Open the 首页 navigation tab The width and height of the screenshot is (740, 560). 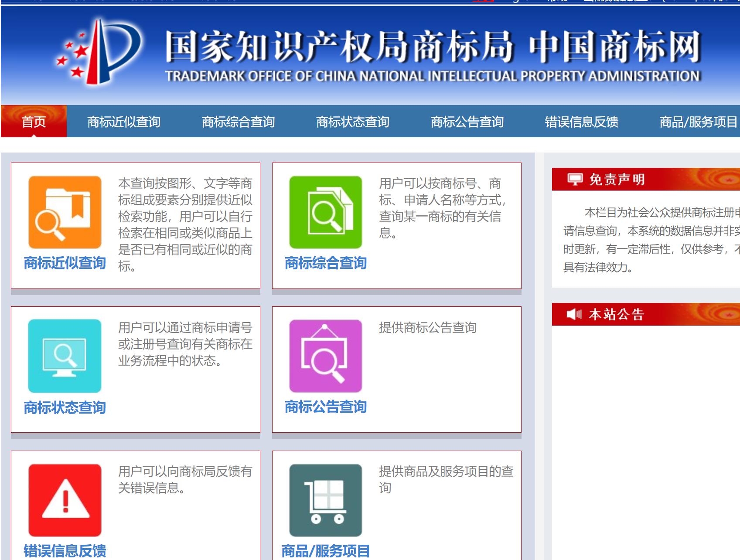point(34,122)
